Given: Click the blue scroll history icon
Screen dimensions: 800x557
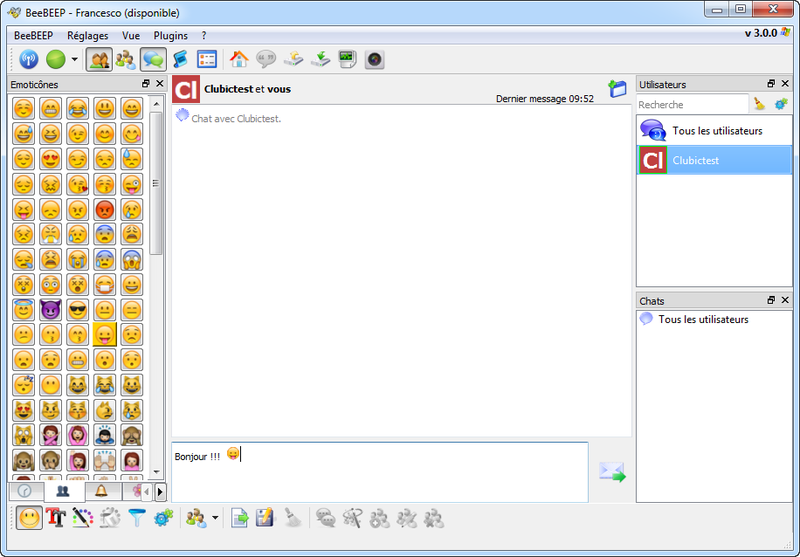Looking at the screenshot, I should click(x=180, y=60).
